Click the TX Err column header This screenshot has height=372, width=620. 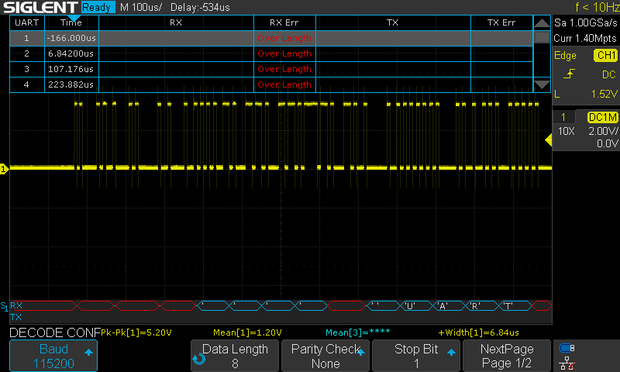click(x=501, y=23)
